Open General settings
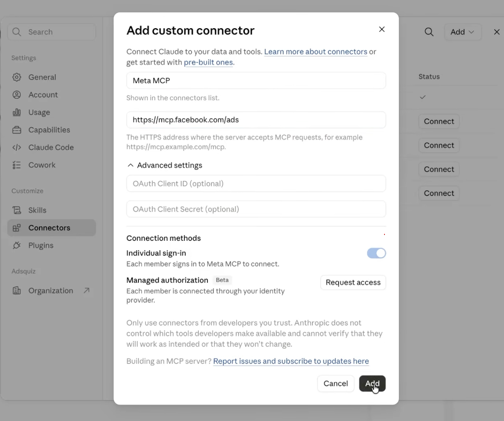This screenshot has width=504, height=421. (51, 77)
